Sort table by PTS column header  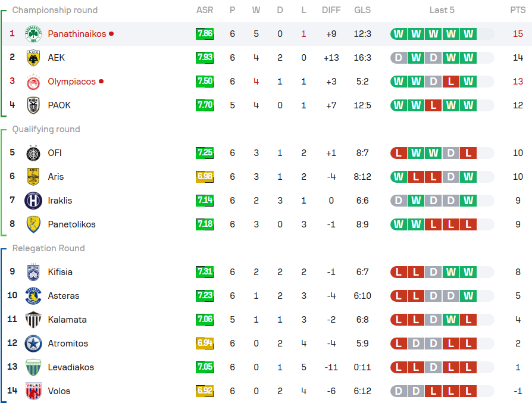pyautogui.click(x=518, y=10)
